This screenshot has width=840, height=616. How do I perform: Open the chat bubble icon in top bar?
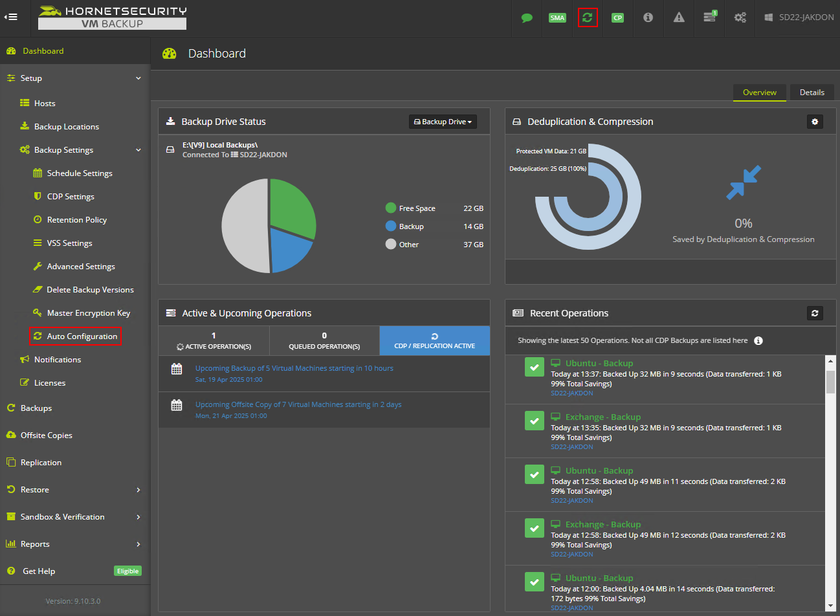(527, 17)
